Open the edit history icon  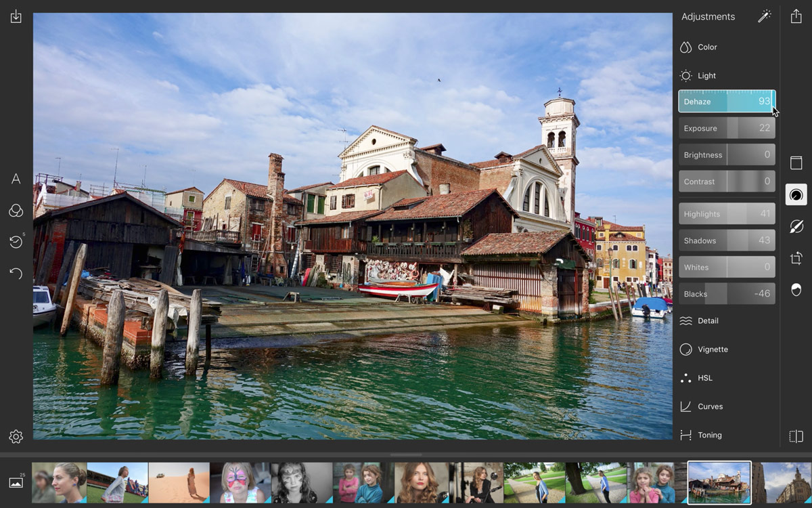[x=16, y=242]
